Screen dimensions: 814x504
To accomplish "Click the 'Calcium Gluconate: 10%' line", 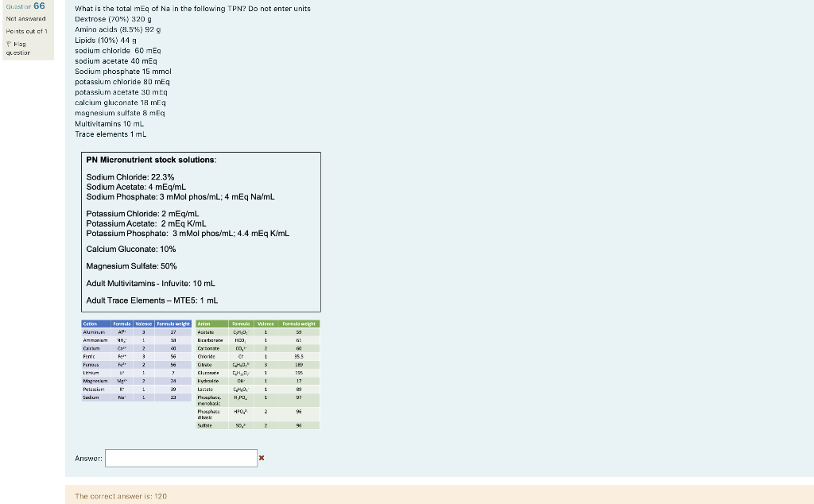I will (131, 249).
